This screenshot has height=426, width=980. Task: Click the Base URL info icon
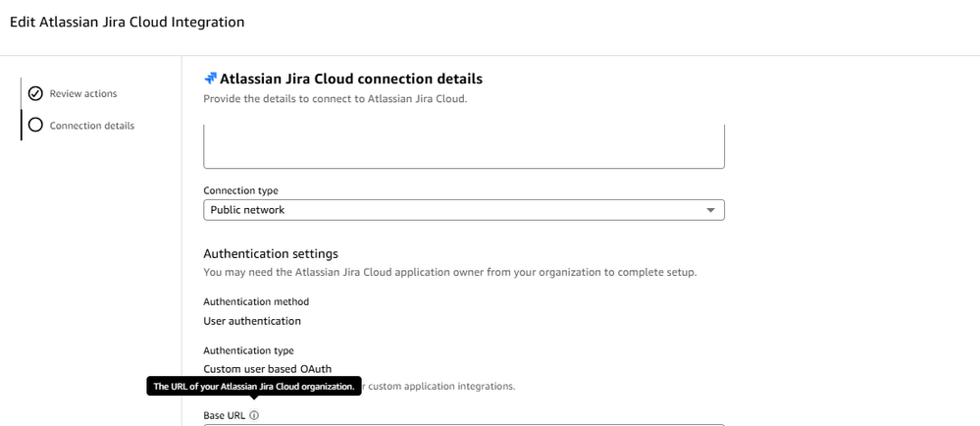click(254, 416)
